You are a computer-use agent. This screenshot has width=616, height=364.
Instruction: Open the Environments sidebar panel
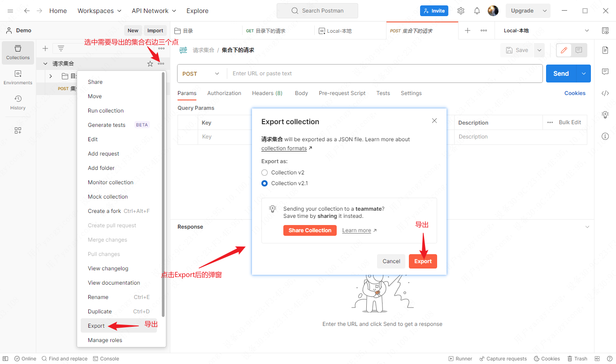(x=18, y=77)
